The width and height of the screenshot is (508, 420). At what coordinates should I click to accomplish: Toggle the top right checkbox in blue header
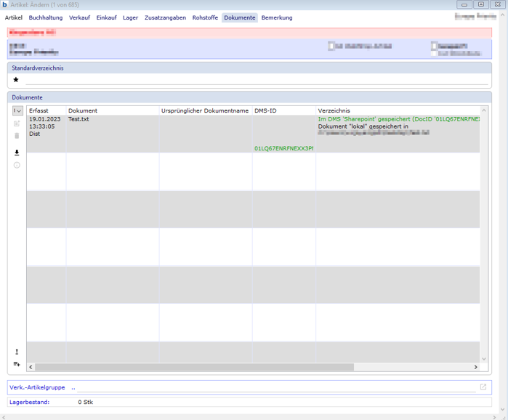point(435,46)
